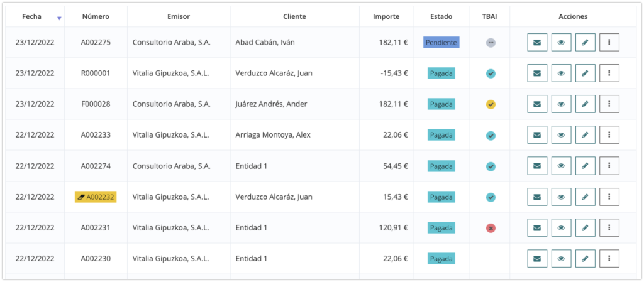644x282 pixels.
Task: Click envelope icon for invoice F000028
Action: (536, 104)
